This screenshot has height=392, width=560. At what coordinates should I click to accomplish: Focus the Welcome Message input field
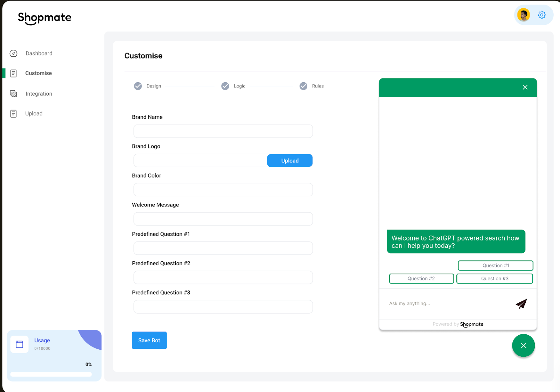click(223, 219)
